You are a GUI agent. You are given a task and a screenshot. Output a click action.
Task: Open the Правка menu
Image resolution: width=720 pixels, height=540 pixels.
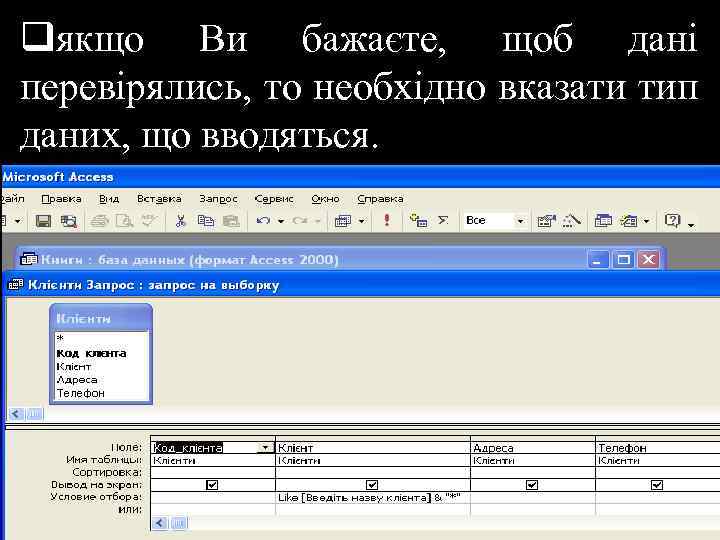pos(61,199)
